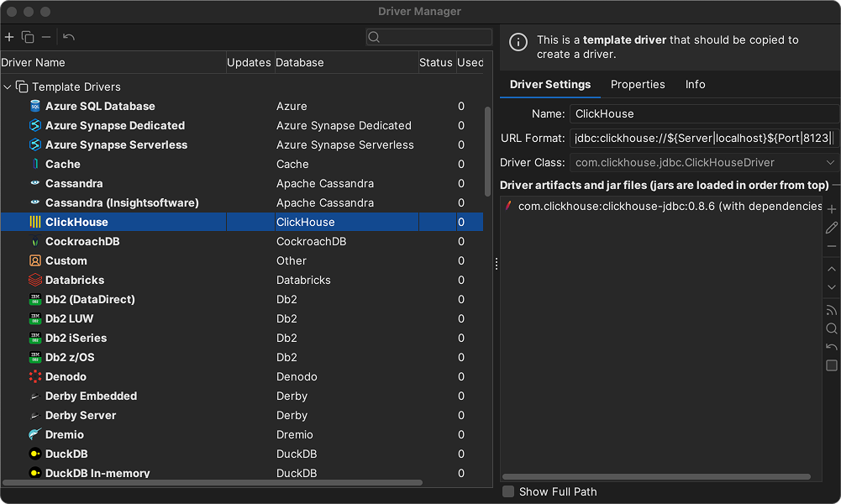
Task: Edit the clickhouse-jdbc library with the pencil
Action: [x=831, y=227]
